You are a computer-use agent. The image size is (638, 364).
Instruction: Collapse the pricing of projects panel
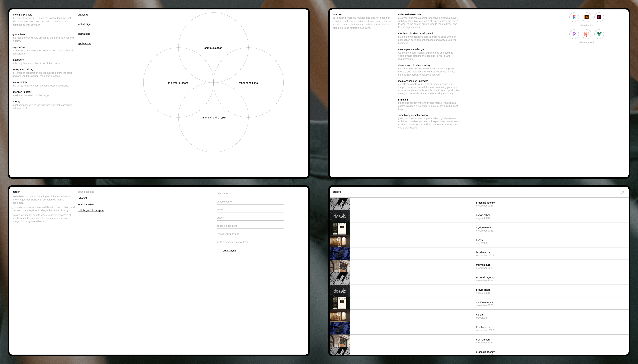tap(303, 15)
